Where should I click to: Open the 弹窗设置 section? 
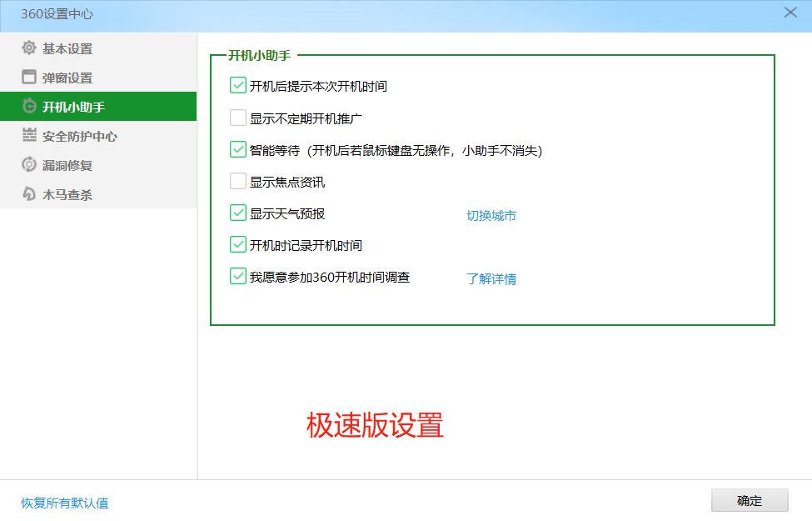[x=98, y=78]
